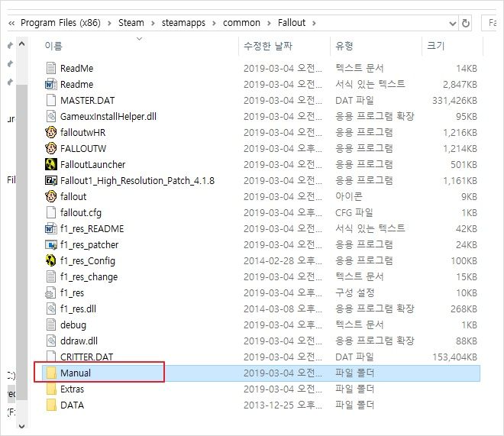Select the Extras folder name
The height and width of the screenshot is (436, 504).
72,389
